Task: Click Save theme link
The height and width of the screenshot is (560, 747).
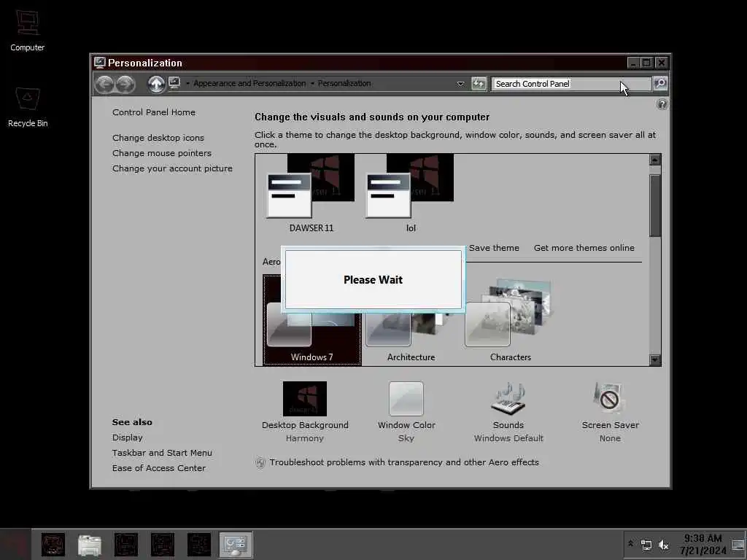Action: point(494,248)
